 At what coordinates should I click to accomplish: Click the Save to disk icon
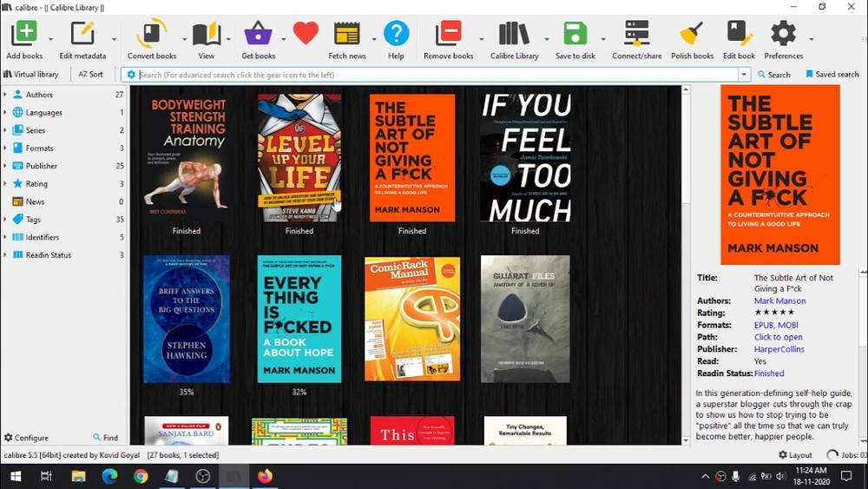point(575,34)
